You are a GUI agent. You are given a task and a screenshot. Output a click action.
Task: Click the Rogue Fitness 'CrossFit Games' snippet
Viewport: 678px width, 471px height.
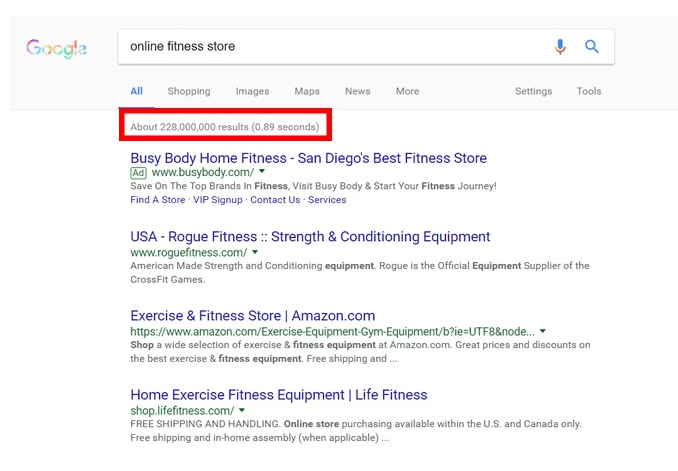[359, 272]
